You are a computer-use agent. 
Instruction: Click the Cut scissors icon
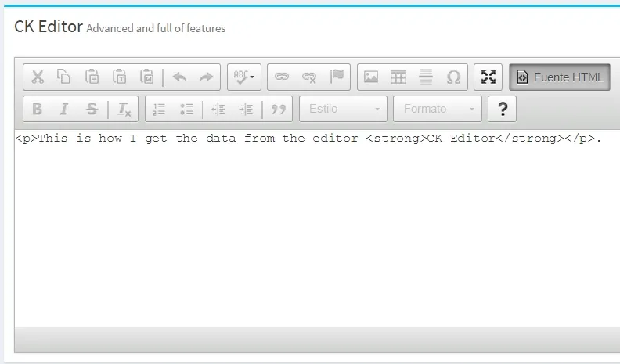[38, 77]
